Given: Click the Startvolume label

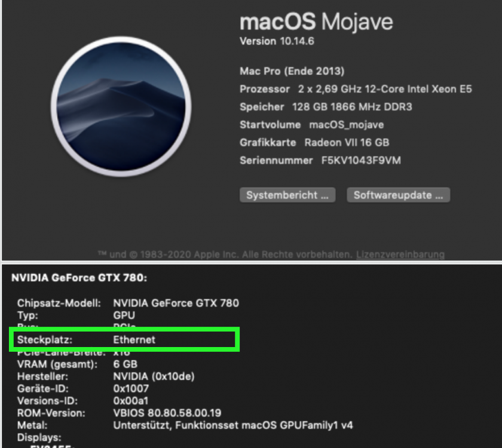Looking at the screenshot, I should (x=270, y=125).
